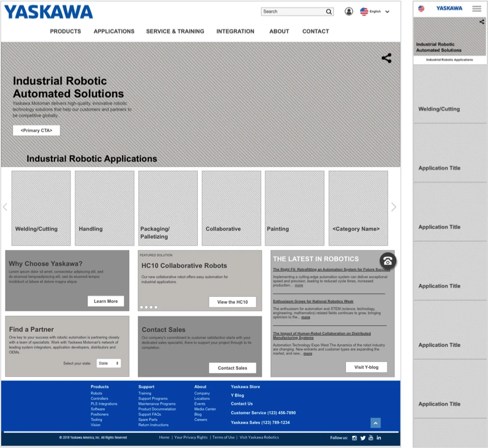
Task: Select the second carousel dot in HC10 card
Action: coord(146,308)
